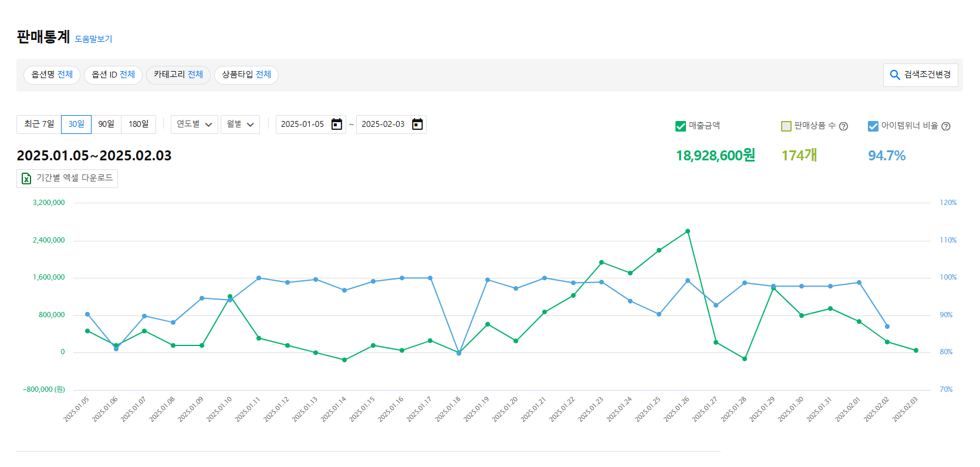This screenshot has height=467, width=980.
Task: Select the 최근 7일 period tab
Action: click(x=39, y=124)
